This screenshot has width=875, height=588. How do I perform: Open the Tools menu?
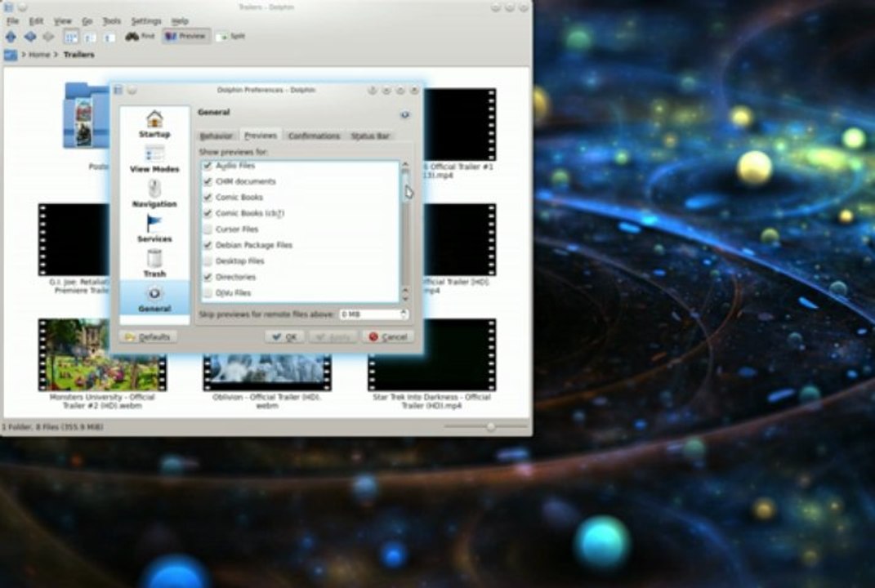pos(112,21)
